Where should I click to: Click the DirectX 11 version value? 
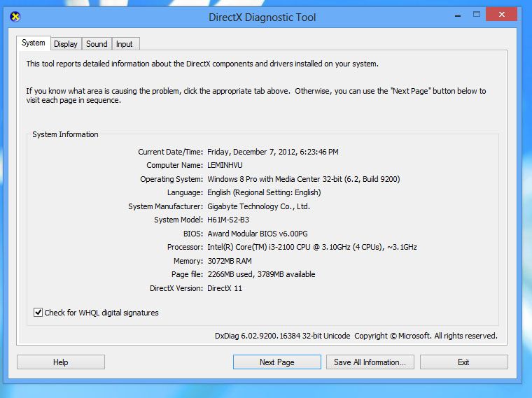coord(225,288)
